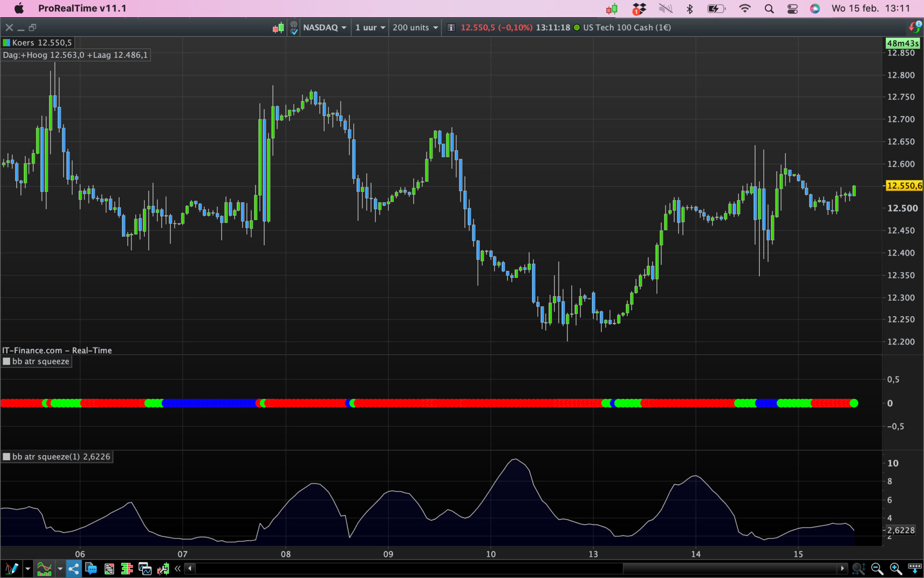Open the order list icon
The height and width of the screenshot is (578, 924).
pyautogui.click(x=109, y=569)
